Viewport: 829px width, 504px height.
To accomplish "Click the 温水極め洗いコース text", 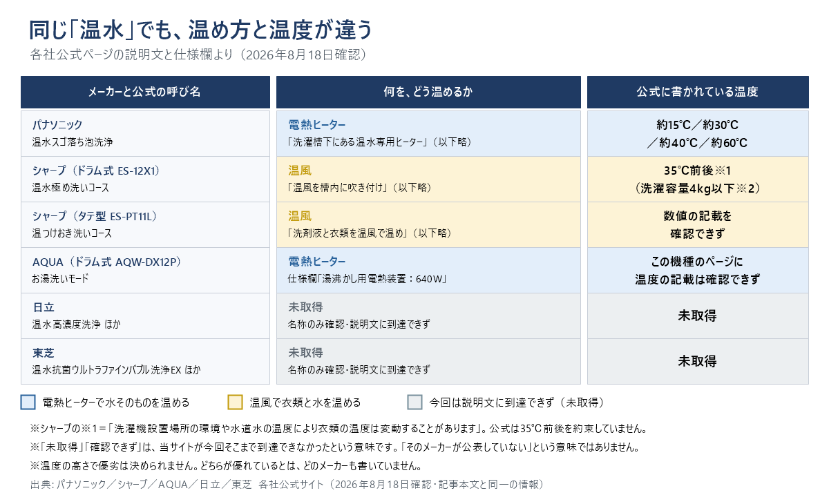I will point(70,188).
